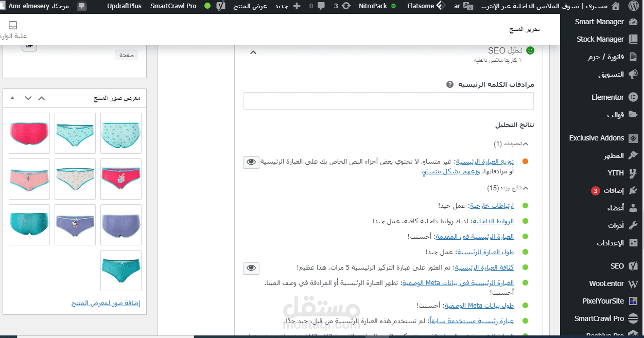The width and height of the screenshot is (644, 338).
Task: Toggle معرض صور المنتج panel with up chevron
Action: [42, 98]
